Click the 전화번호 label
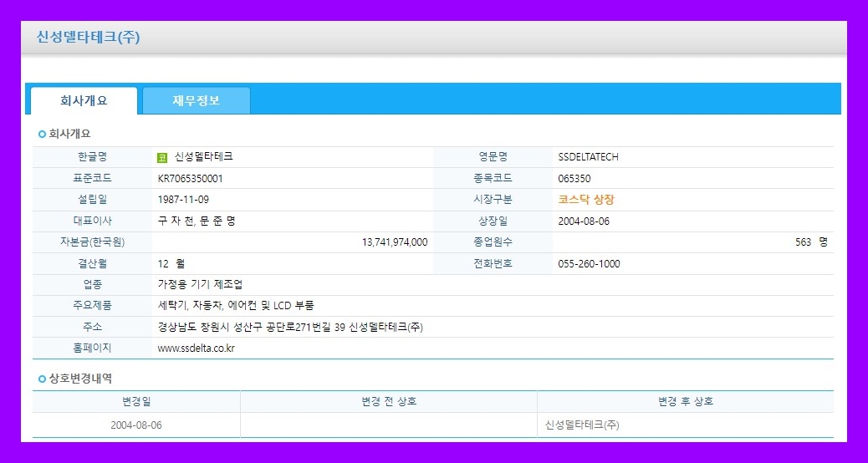Image resolution: width=868 pixels, height=463 pixels. pyautogui.click(x=493, y=264)
